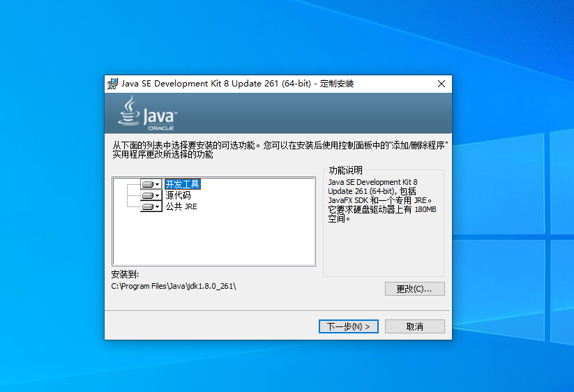574x392 pixels.
Task: Click the 更改(C)... button
Action: coord(415,289)
